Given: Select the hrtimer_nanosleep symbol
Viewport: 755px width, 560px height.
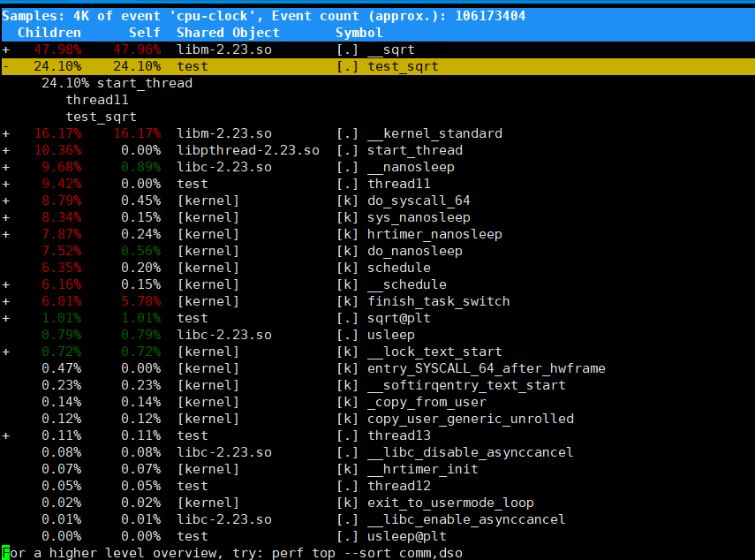Looking at the screenshot, I should [x=434, y=234].
